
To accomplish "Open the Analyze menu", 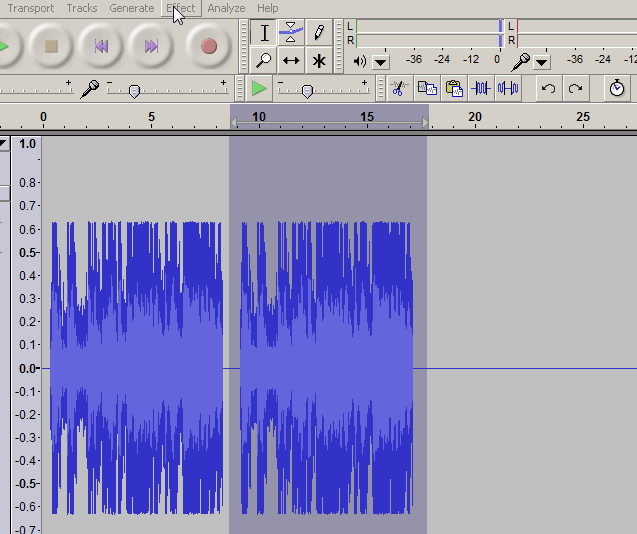I will click(x=226, y=8).
